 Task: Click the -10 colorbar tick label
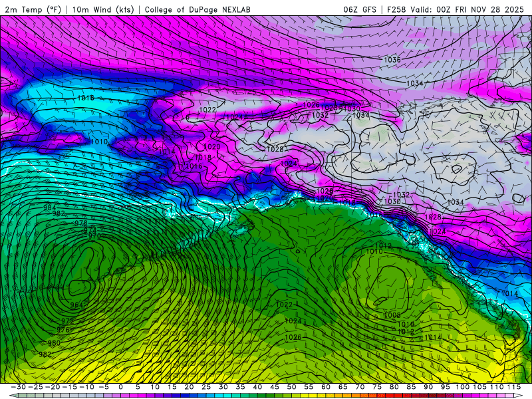click(86, 387)
